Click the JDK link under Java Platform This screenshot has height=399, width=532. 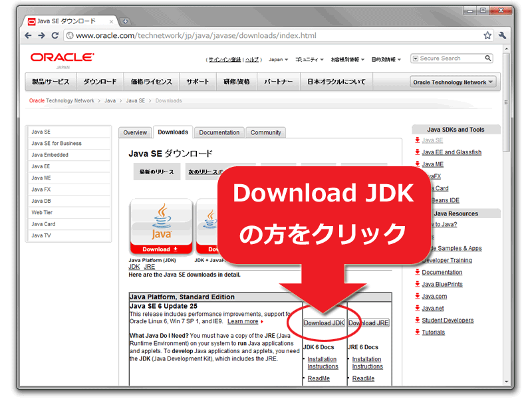[134, 267]
